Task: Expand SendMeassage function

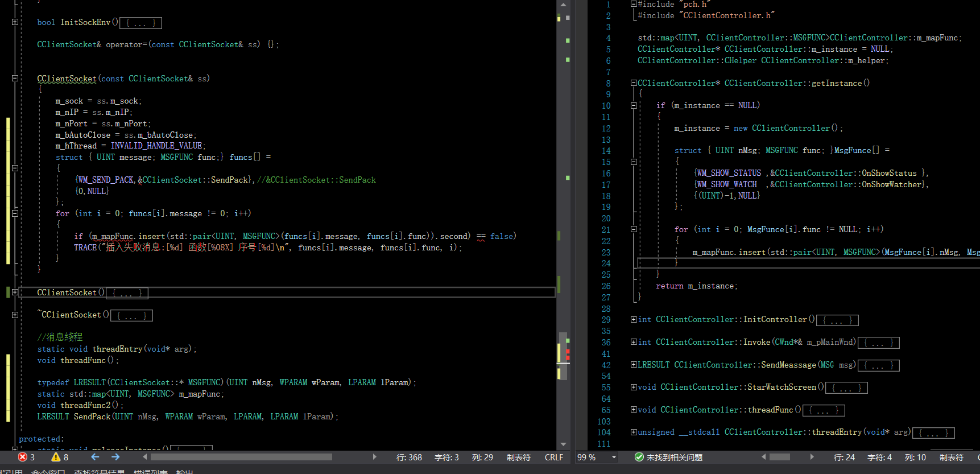Action: pos(634,365)
